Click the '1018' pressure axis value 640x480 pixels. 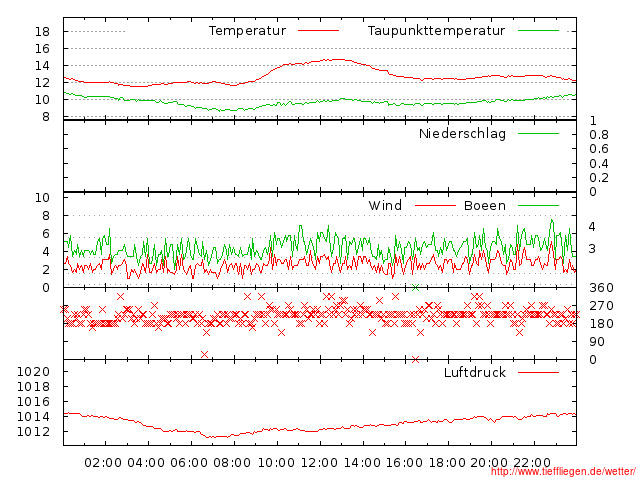(x=33, y=387)
